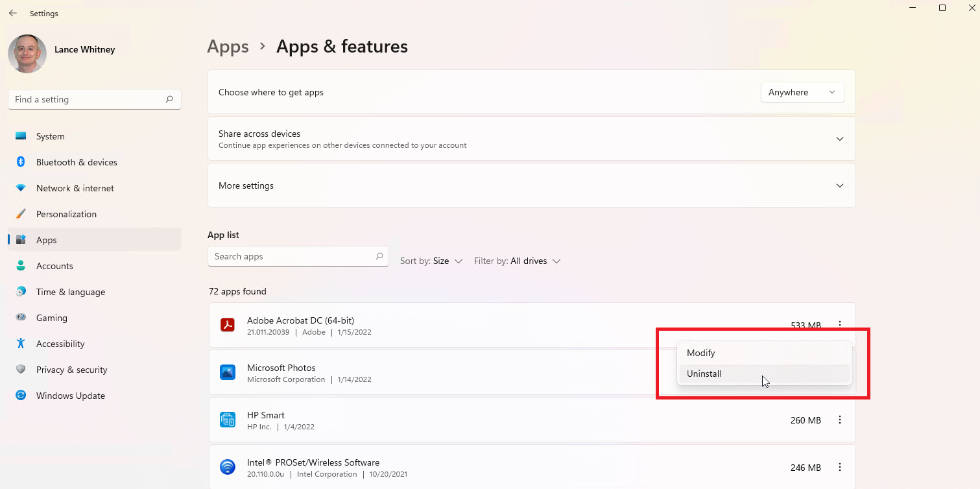This screenshot has height=489, width=980.
Task: Click the back arrow in Settings title bar
Action: 13,13
